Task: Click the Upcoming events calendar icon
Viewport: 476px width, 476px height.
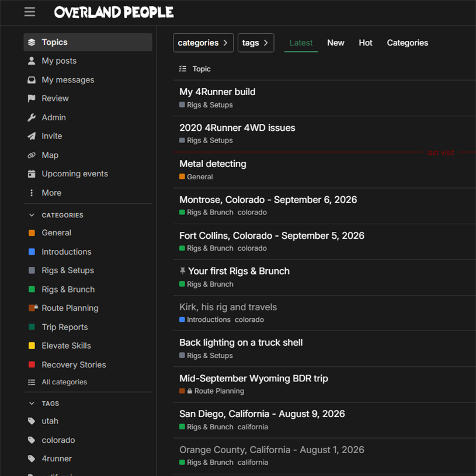Action: (x=32, y=173)
